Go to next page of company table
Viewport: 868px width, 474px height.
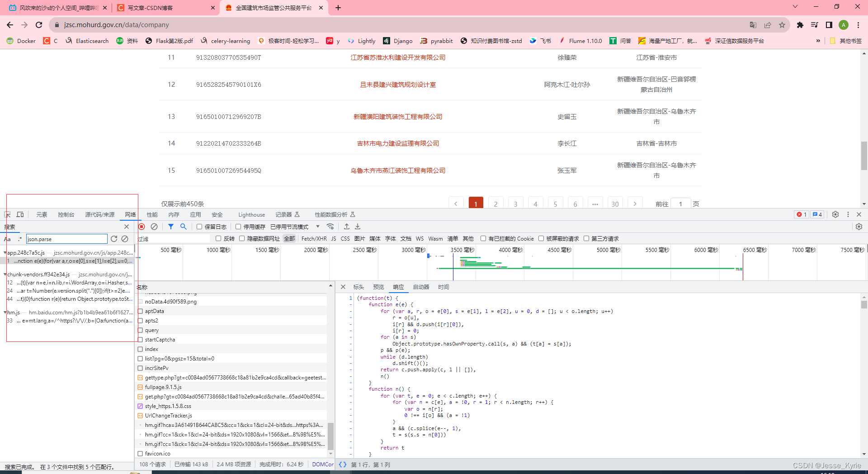click(635, 204)
